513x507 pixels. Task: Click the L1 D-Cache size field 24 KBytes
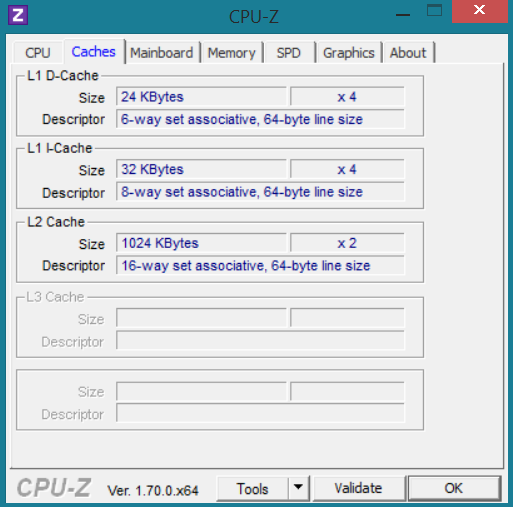pyautogui.click(x=201, y=97)
